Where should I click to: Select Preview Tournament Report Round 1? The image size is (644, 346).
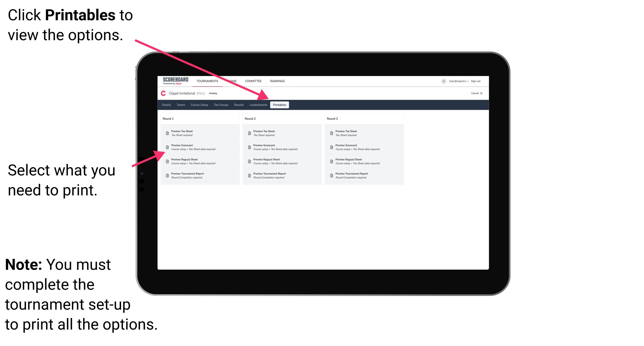point(198,176)
